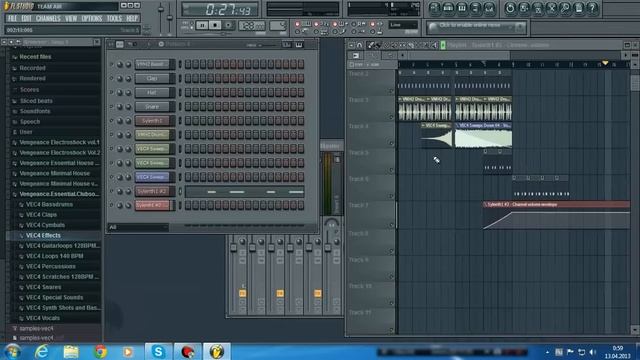This screenshot has width=640, height=360.
Task: Open VEC4 Vocals folder in browser
Action: tap(42, 318)
